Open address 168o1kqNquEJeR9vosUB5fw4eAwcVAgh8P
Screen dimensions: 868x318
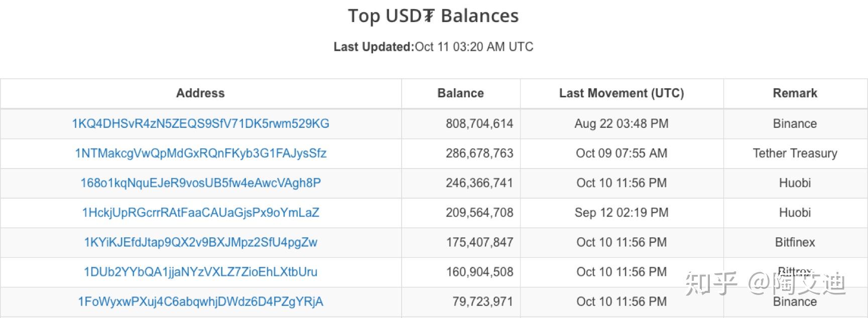(x=200, y=183)
